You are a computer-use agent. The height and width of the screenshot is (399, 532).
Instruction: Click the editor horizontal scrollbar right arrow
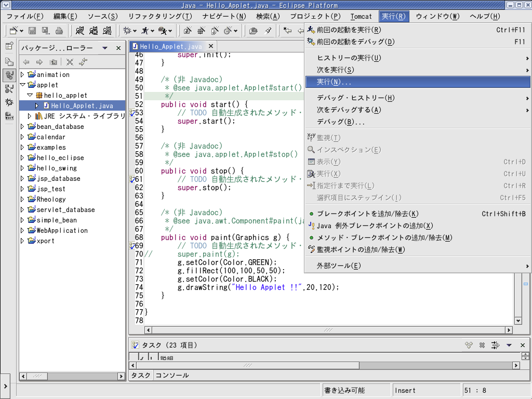508,330
